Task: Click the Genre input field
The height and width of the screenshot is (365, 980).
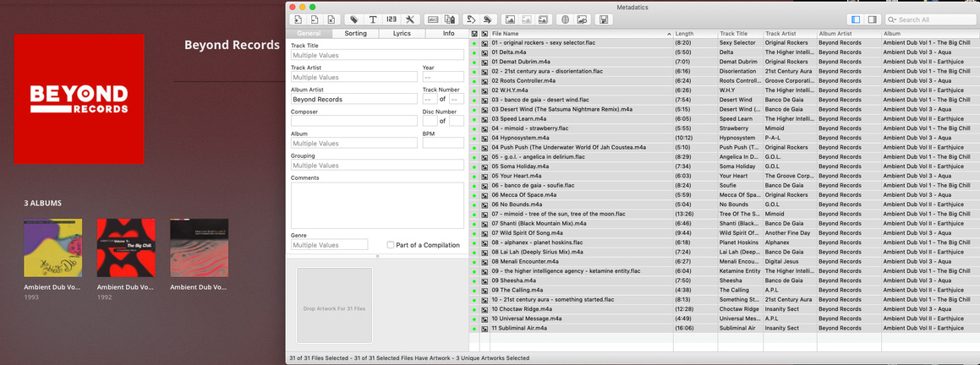Action: coord(330,245)
